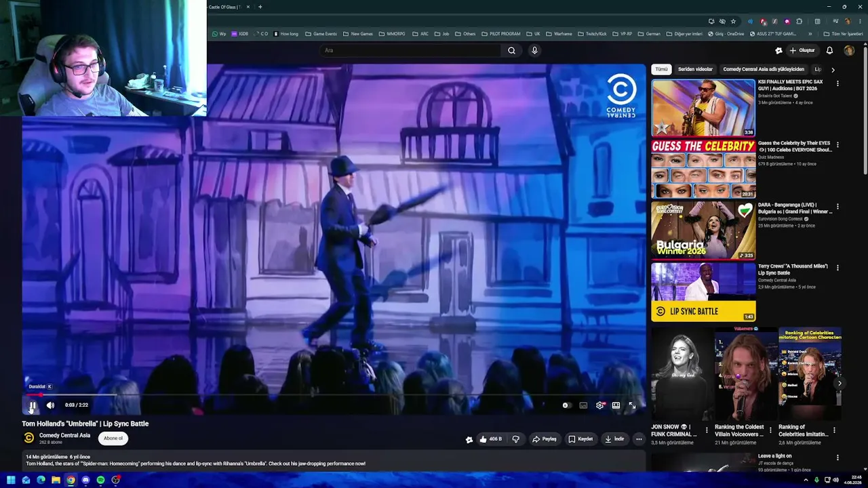Click the sparkle icon left of Oluştur

click(778, 50)
